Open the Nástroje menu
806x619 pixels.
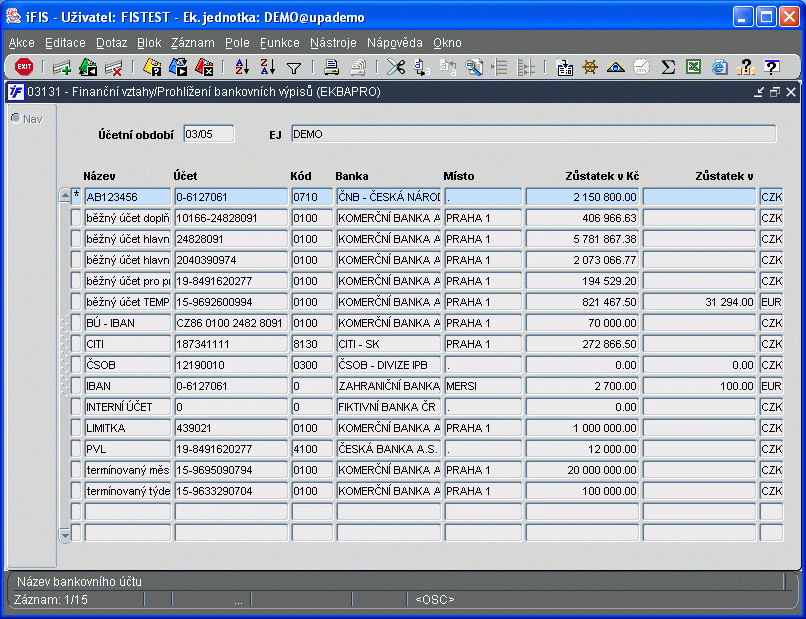point(333,43)
